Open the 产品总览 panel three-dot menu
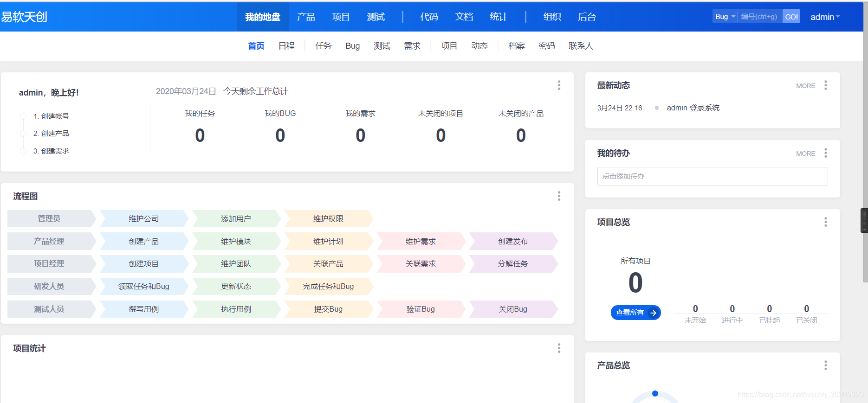 [826, 365]
